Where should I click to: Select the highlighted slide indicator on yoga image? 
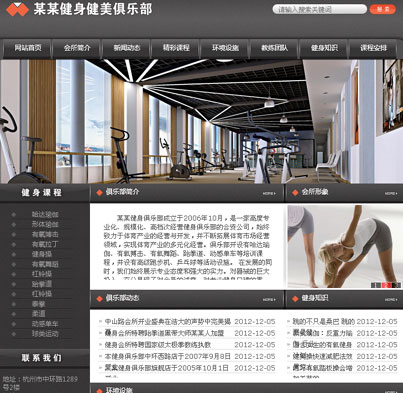pos(386,285)
